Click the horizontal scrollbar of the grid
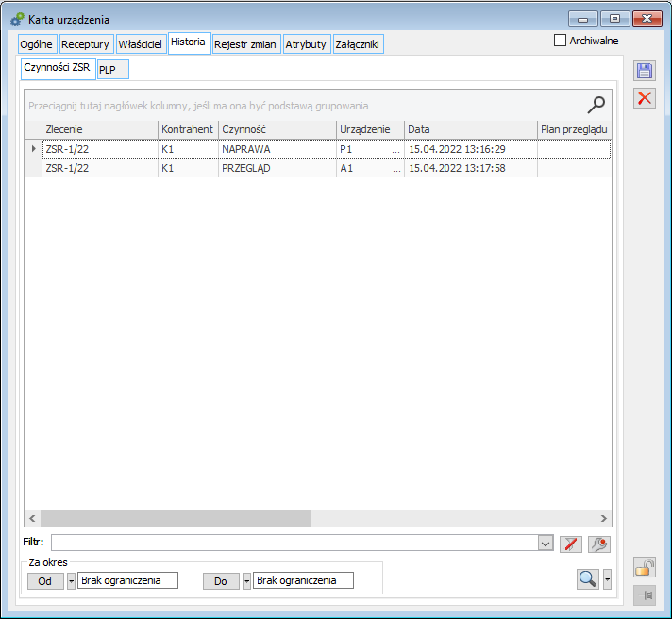 coord(175,518)
